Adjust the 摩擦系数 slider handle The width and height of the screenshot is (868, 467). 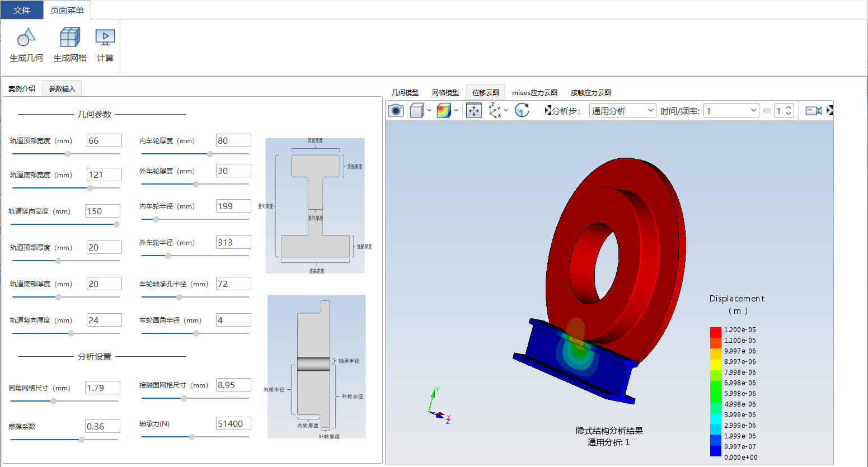click(82, 440)
